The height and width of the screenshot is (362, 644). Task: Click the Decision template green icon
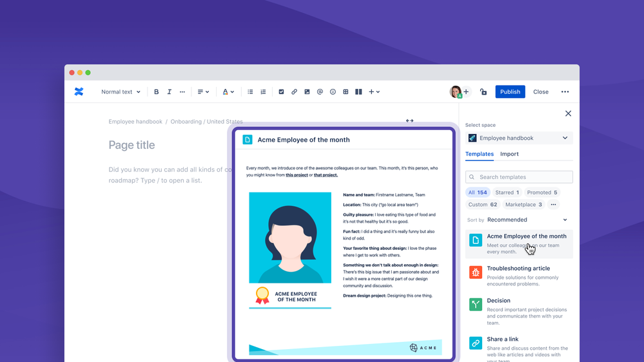[476, 304]
